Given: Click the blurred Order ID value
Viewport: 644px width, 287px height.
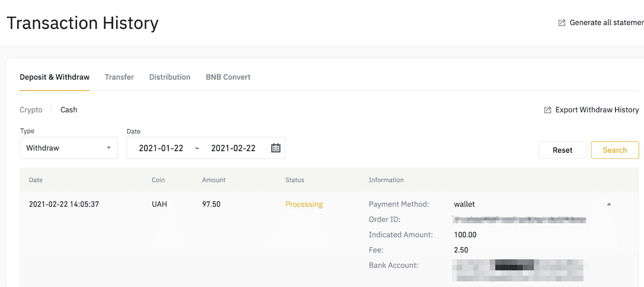Looking at the screenshot, I should point(519,220).
